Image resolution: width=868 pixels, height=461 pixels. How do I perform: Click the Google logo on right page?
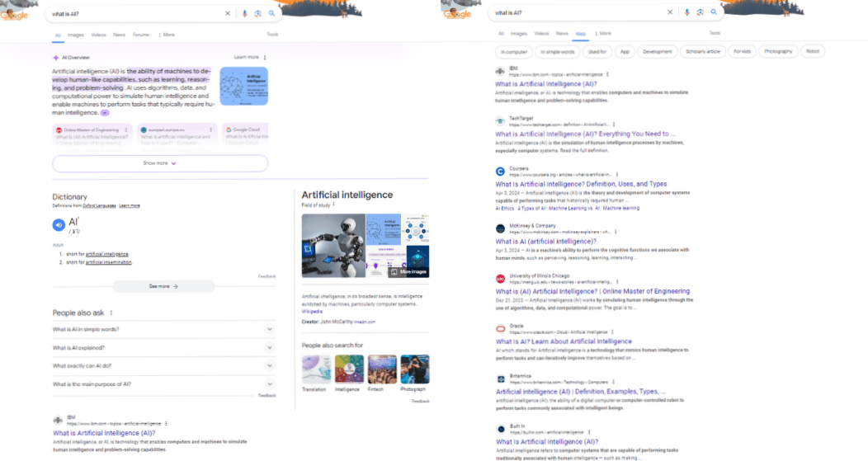pyautogui.click(x=458, y=13)
